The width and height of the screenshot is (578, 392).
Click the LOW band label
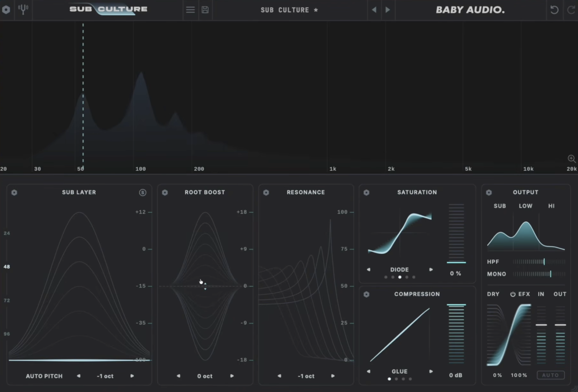coord(526,206)
